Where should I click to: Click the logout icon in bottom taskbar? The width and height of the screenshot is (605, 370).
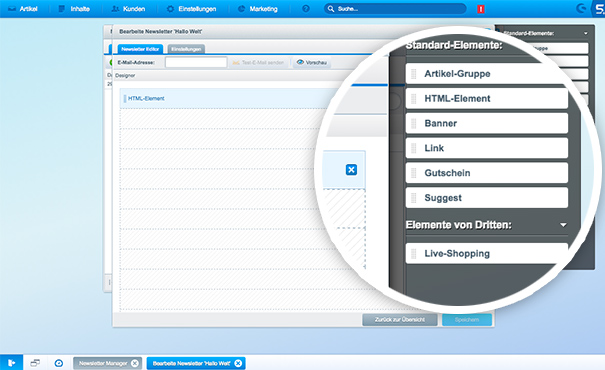11,363
